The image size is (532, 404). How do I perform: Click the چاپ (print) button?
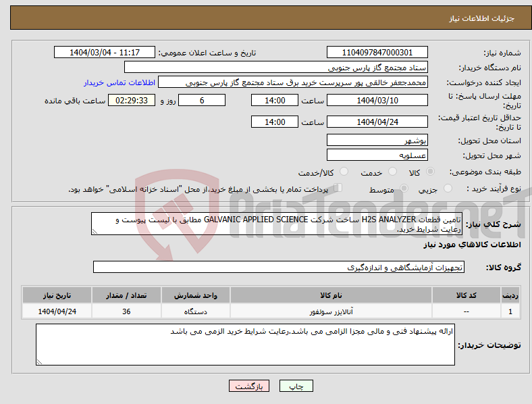296,386
